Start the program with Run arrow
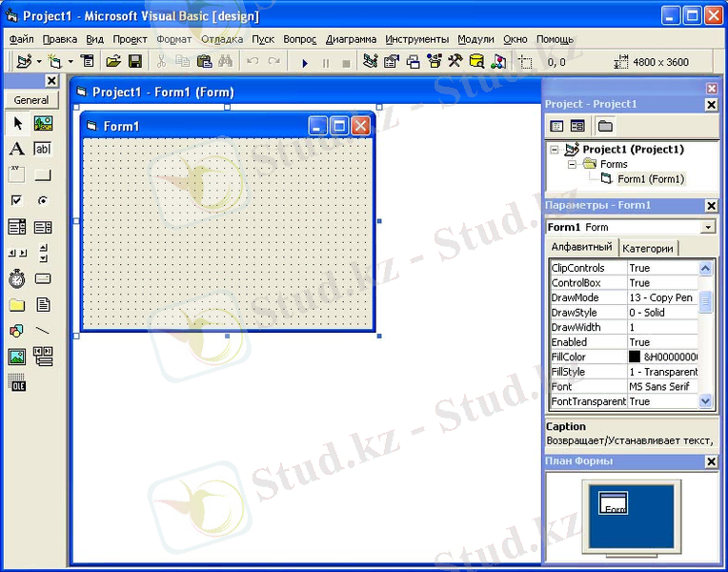This screenshot has width=728, height=572. 305,63
